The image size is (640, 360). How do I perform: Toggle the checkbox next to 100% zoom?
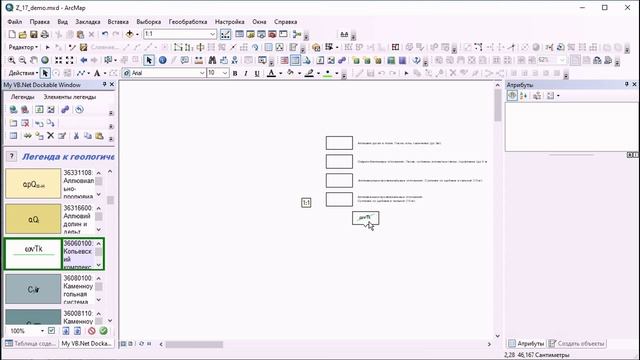pyautogui.click(x=51, y=331)
